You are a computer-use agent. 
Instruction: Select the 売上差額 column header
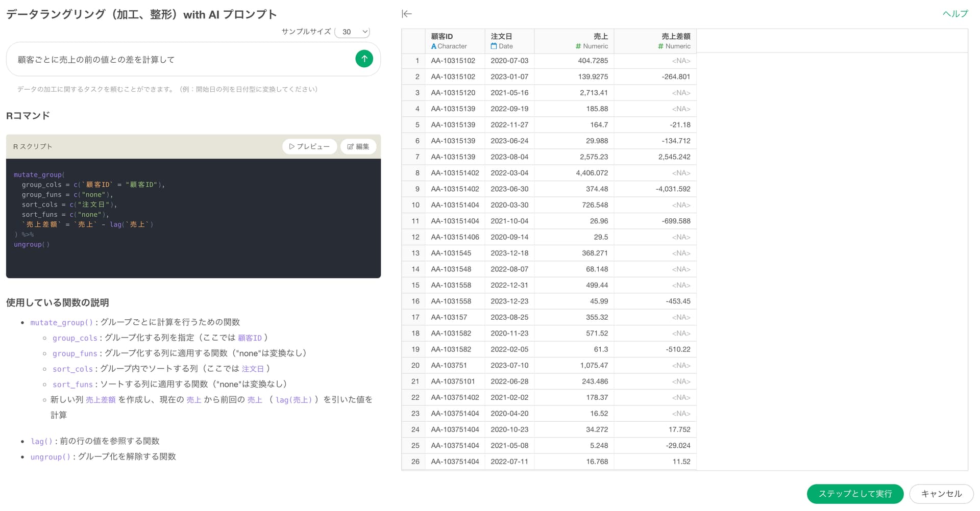coord(655,41)
